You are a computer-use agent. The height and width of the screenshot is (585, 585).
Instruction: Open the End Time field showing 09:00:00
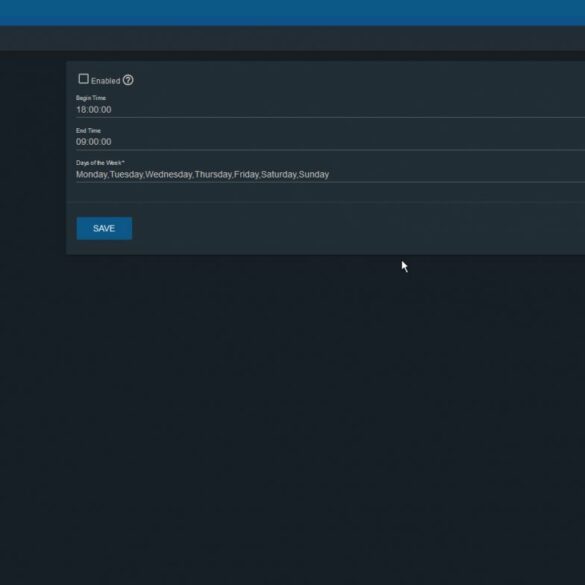pos(330,142)
